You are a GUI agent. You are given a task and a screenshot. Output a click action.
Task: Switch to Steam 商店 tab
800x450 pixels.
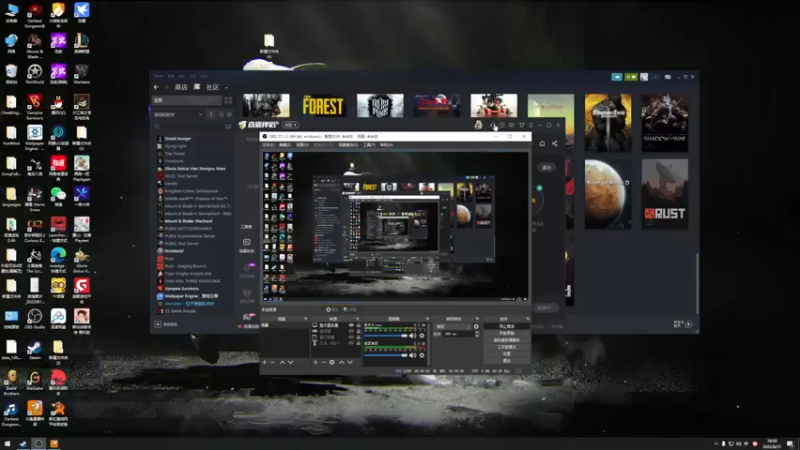point(181,87)
